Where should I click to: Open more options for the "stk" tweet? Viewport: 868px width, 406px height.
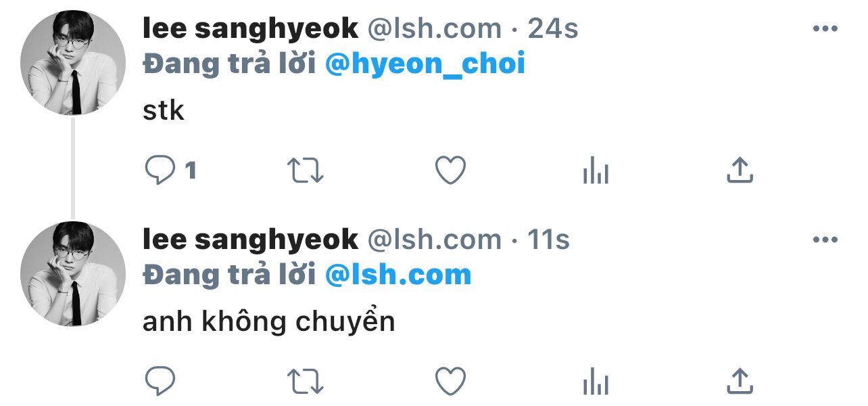tap(825, 29)
